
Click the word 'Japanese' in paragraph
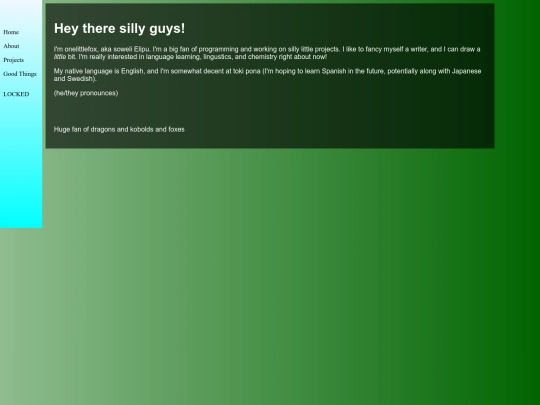pyautogui.click(x=466, y=71)
